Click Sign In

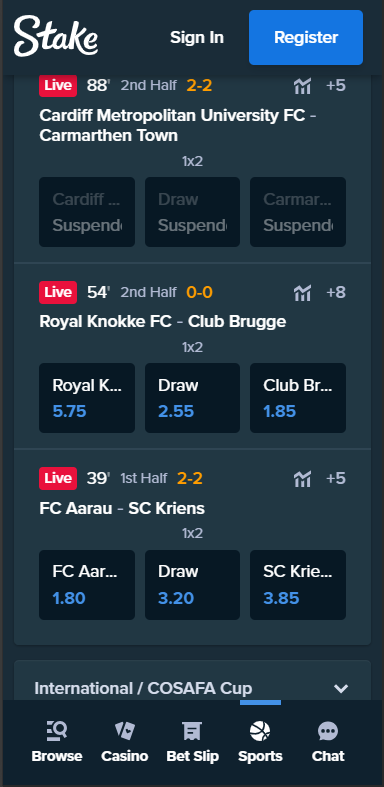197,38
